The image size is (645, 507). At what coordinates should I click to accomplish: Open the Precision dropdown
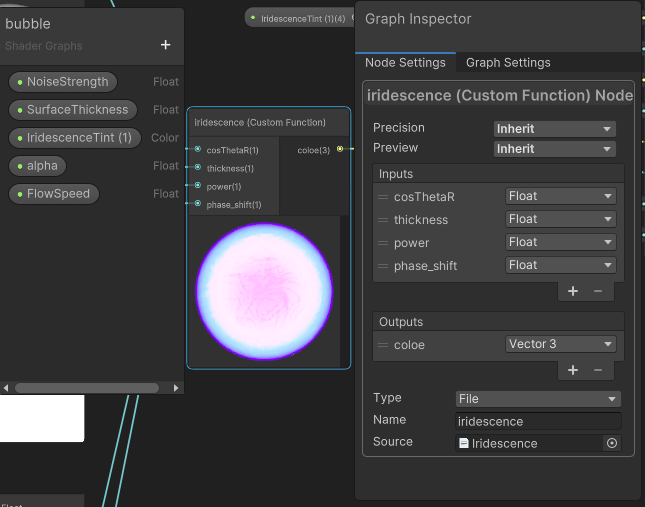pos(554,128)
